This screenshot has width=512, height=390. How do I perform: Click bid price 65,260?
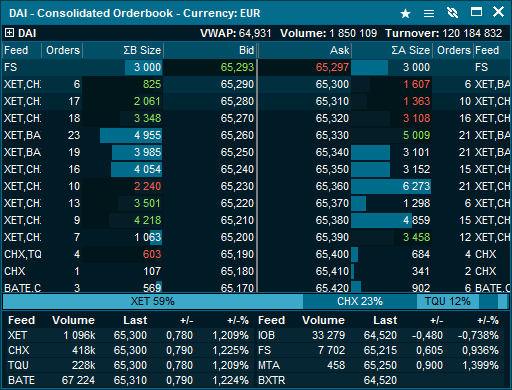(x=237, y=135)
